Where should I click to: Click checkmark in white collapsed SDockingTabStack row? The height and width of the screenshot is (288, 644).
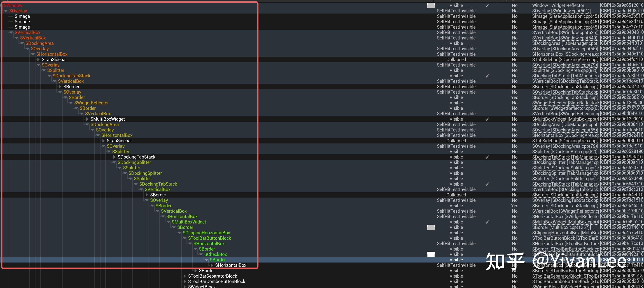click(x=487, y=157)
